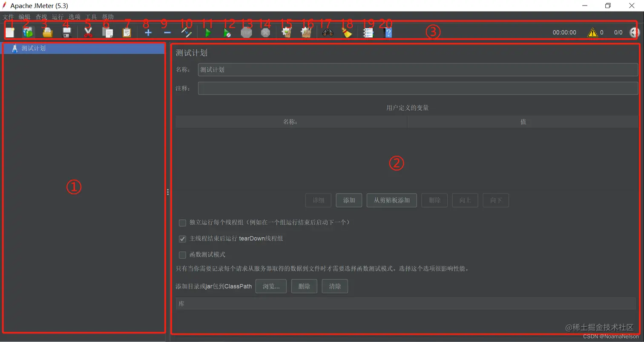Screen dimensions: 644x342
Task: Paste element from clipboard
Action: (x=126, y=32)
